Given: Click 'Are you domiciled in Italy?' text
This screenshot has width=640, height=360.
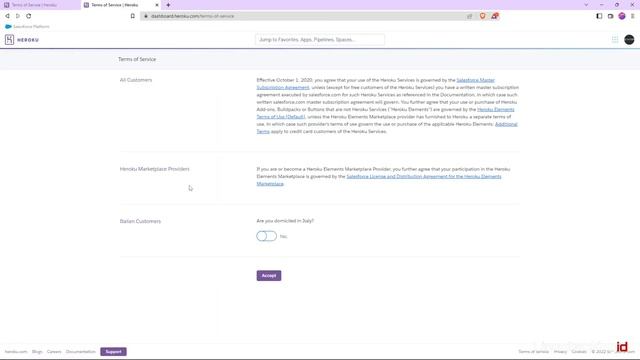Looking at the screenshot, I should [x=285, y=221].
